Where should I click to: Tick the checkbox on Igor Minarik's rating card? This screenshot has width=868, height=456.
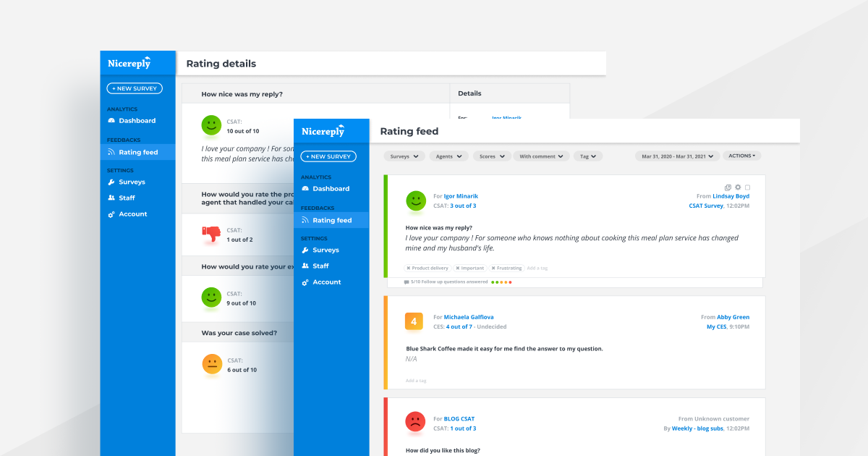point(747,187)
